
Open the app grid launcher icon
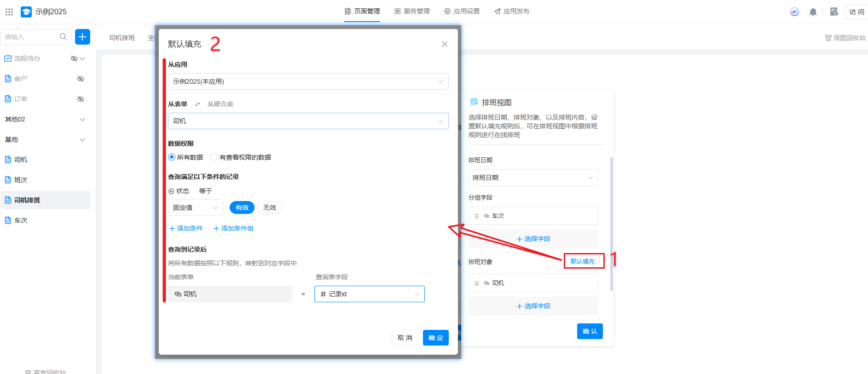tap(9, 12)
